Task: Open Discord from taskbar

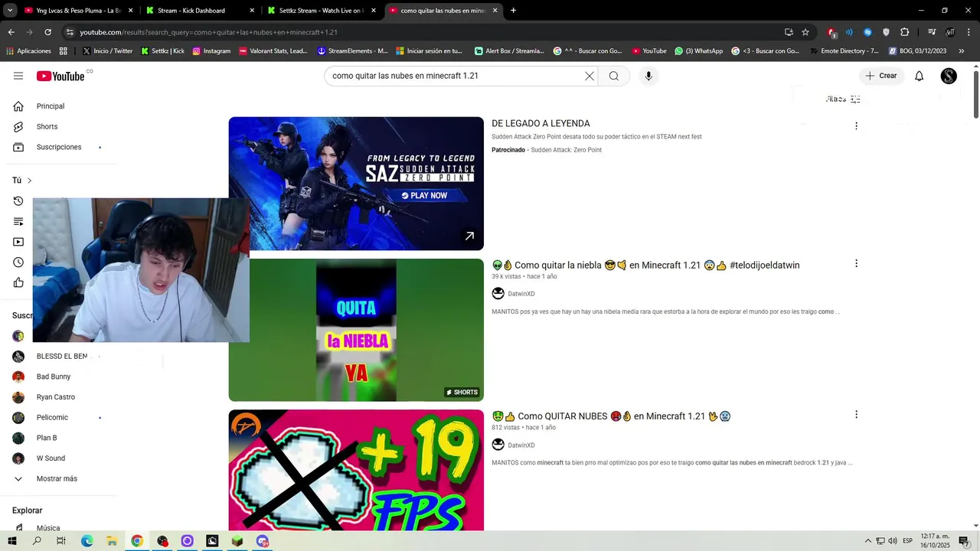Action: pyautogui.click(x=263, y=541)
